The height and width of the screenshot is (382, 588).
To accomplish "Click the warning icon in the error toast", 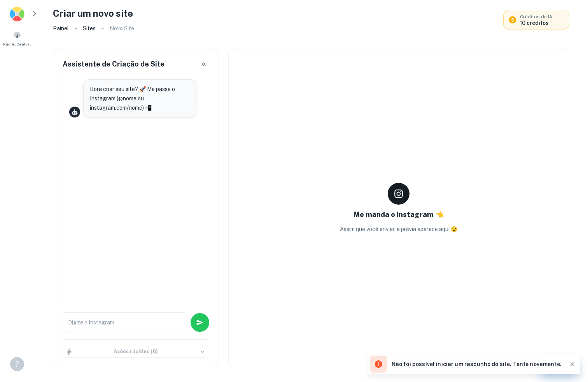I will coord(378,364).
